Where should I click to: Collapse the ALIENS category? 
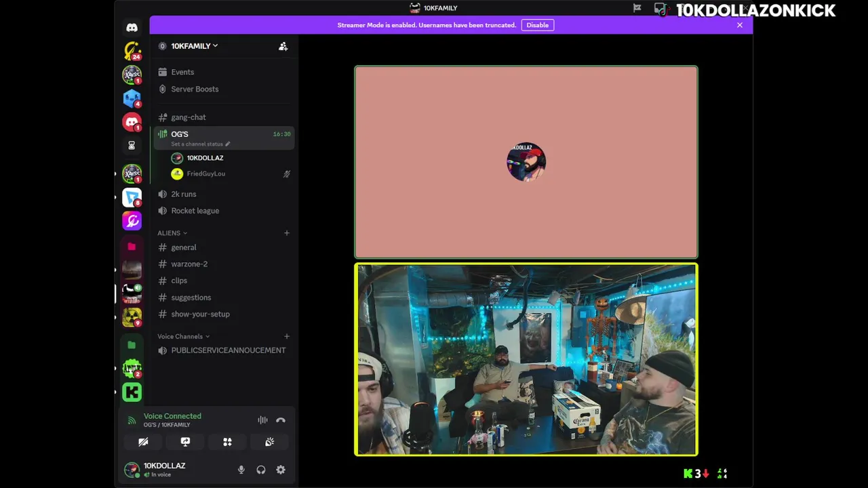(172, 233)
